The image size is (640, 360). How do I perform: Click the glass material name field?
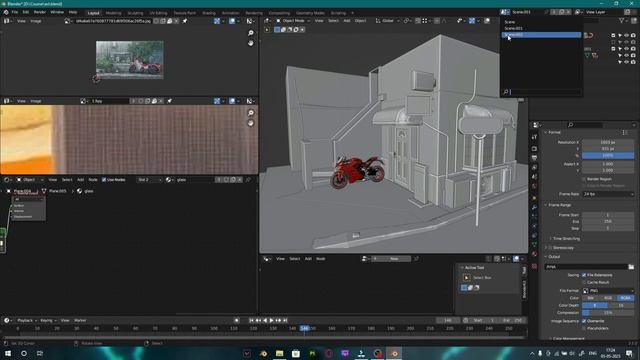tap(195, 180)
